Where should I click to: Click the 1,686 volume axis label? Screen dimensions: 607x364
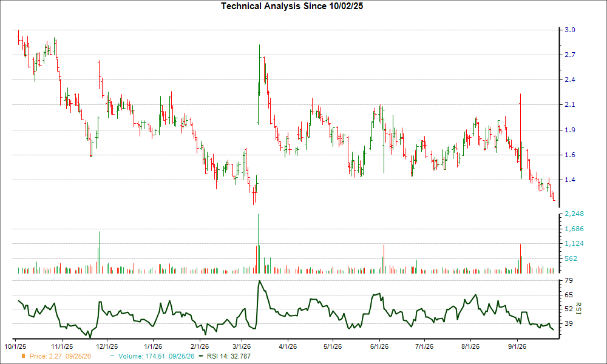pos(574,229)
